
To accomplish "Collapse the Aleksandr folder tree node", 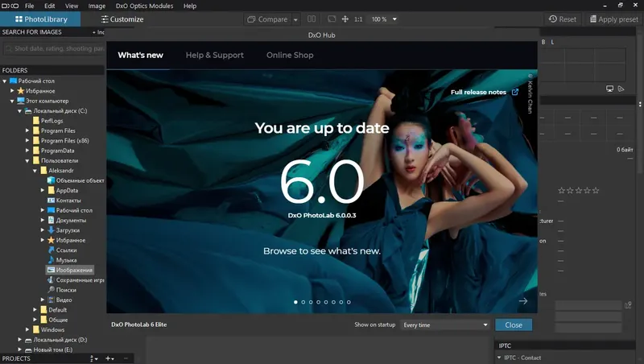I will point(35,171).
